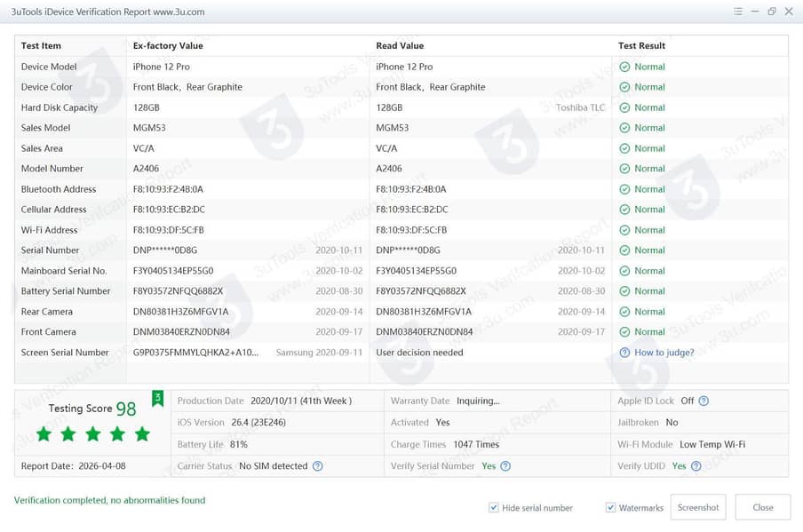Screen dimensions: 803x532
Task: Click read value battery serial F8Y03572NFQQ6882X
Action: (x=421, y=290)
